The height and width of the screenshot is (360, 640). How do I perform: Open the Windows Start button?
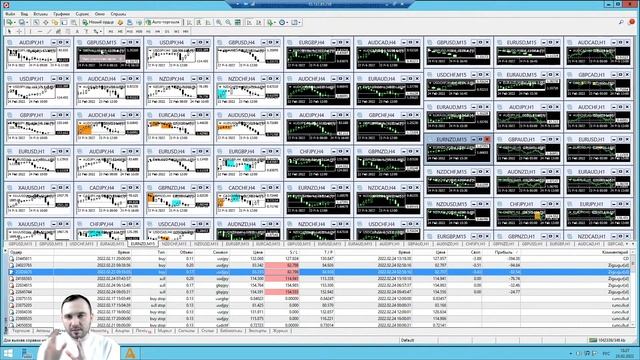click(x=8, y=353)
